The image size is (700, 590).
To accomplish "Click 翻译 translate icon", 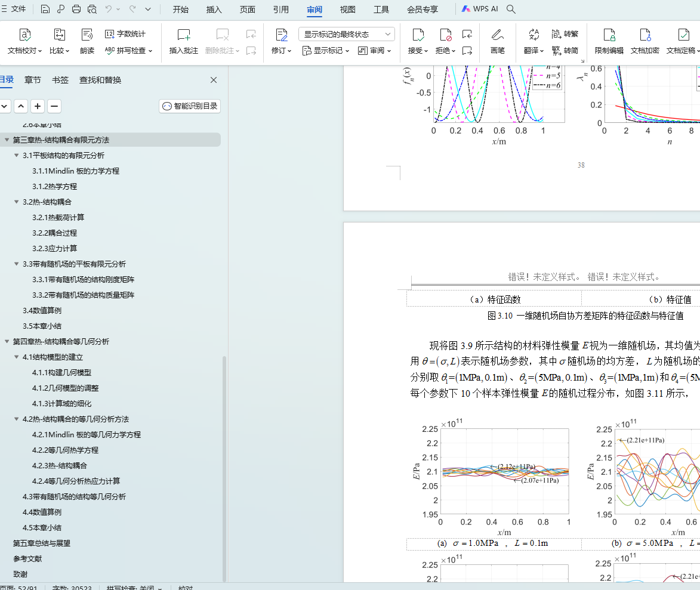I will click(x=534, y=41).
